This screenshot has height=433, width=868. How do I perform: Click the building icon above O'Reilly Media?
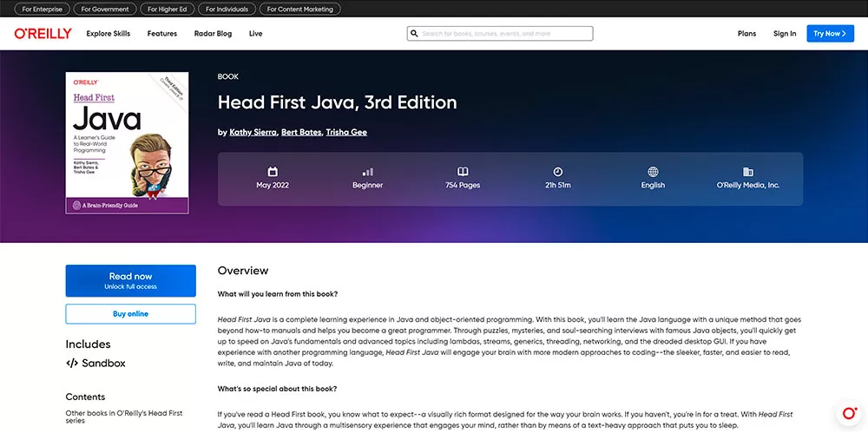click(748, 172)
